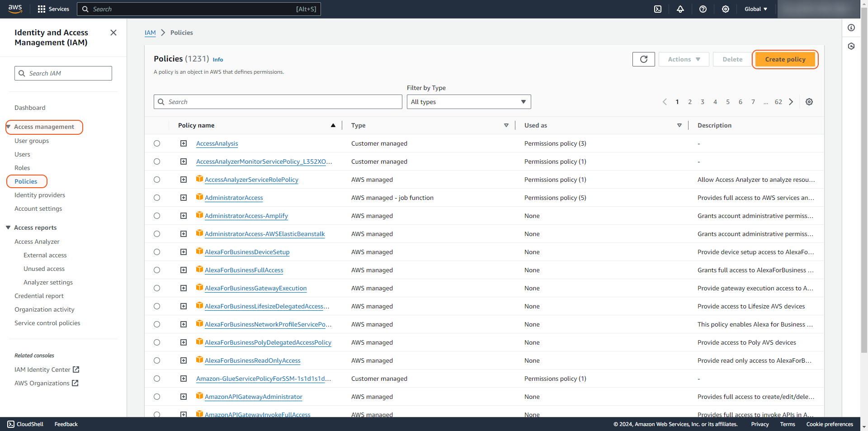Click the refresh policies button
Image resolution: width=868 pixels, height=431 pixels.
643,59
